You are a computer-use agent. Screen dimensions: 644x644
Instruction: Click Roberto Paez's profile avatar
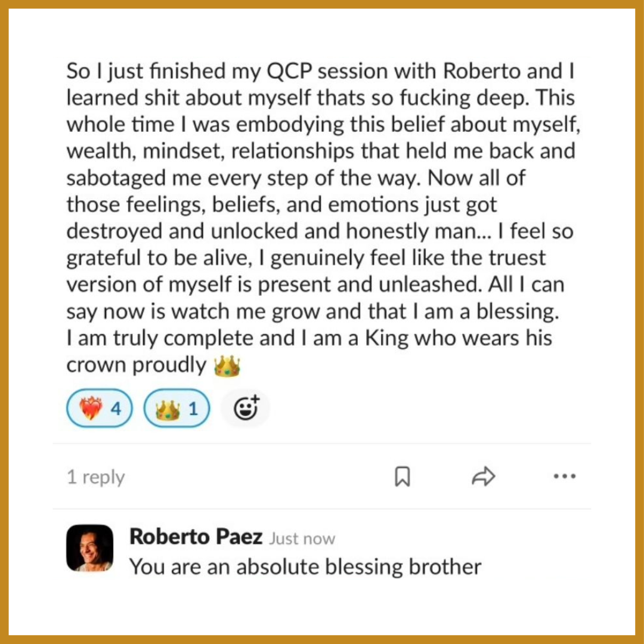(90, 549)
